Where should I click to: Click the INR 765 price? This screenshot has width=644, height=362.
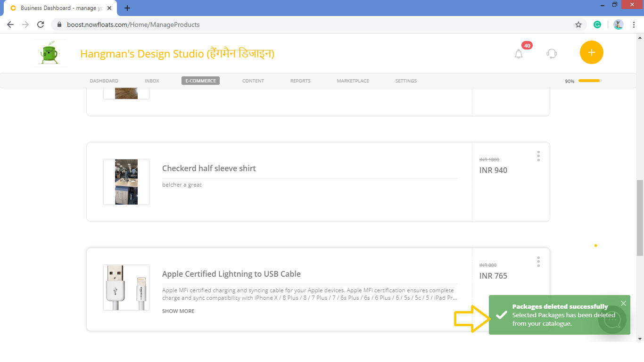click(493, 276)
